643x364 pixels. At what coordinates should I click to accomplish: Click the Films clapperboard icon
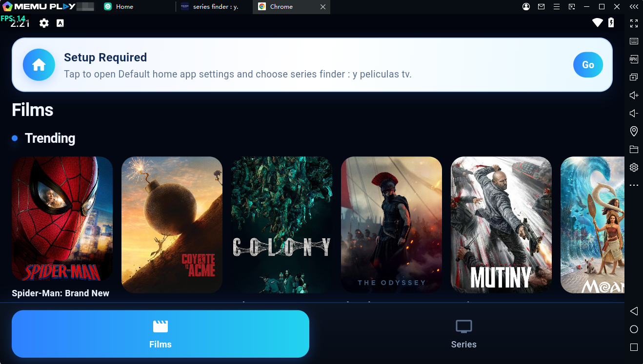161,326
